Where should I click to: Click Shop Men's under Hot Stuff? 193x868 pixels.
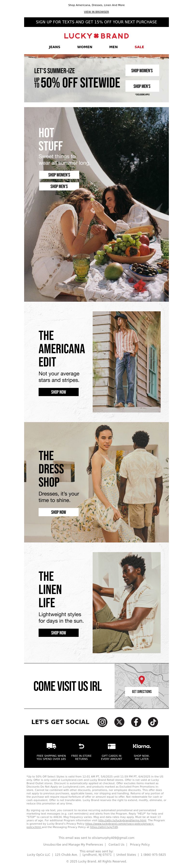[x=59, y=186]
